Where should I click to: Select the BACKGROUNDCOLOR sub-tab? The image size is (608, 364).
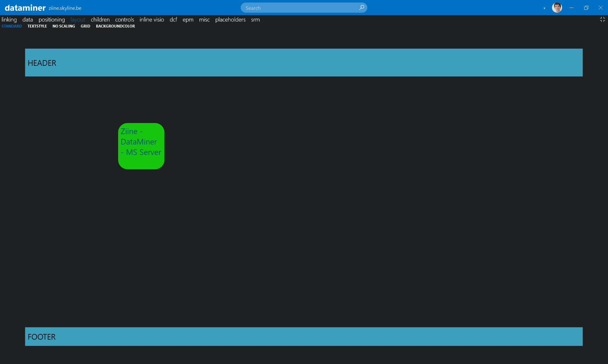[x=115, y=26]
